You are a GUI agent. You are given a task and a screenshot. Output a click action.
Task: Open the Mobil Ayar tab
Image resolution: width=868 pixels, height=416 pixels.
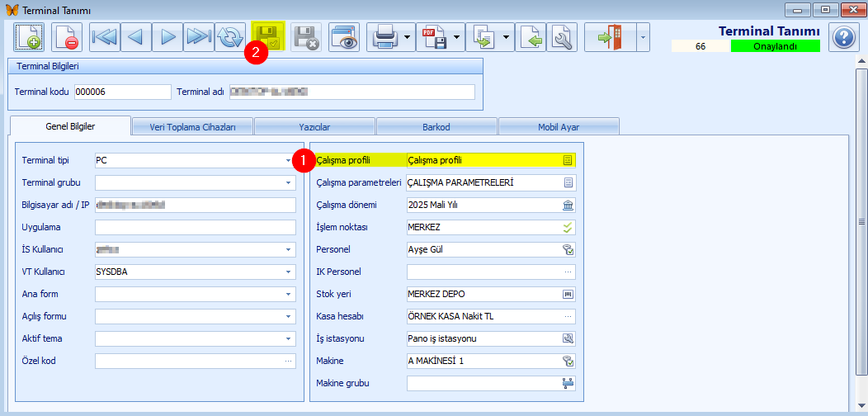(559, 126)
